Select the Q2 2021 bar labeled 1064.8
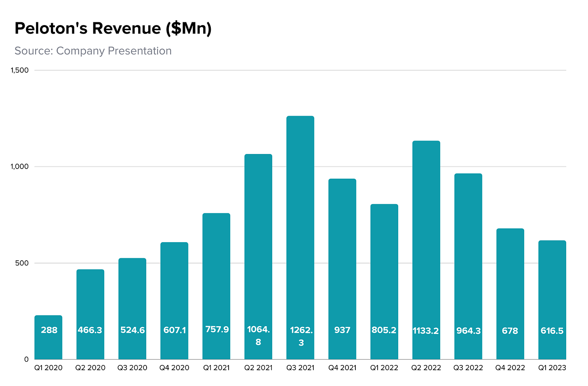The image size is (588, 386). [258, 257]
